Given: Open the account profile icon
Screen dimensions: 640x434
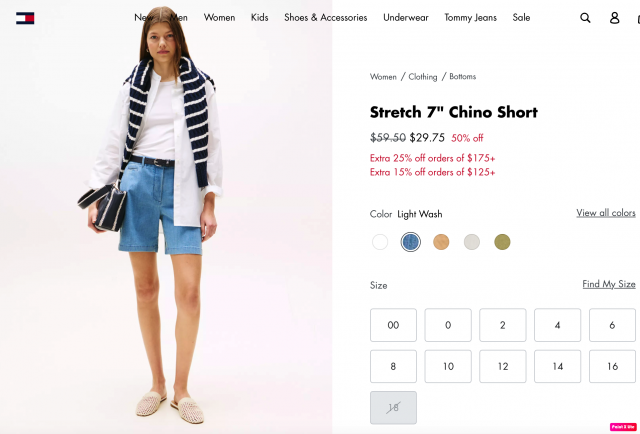Looking at the screenshot, I should pyautogui.click(x=614, y=18).
